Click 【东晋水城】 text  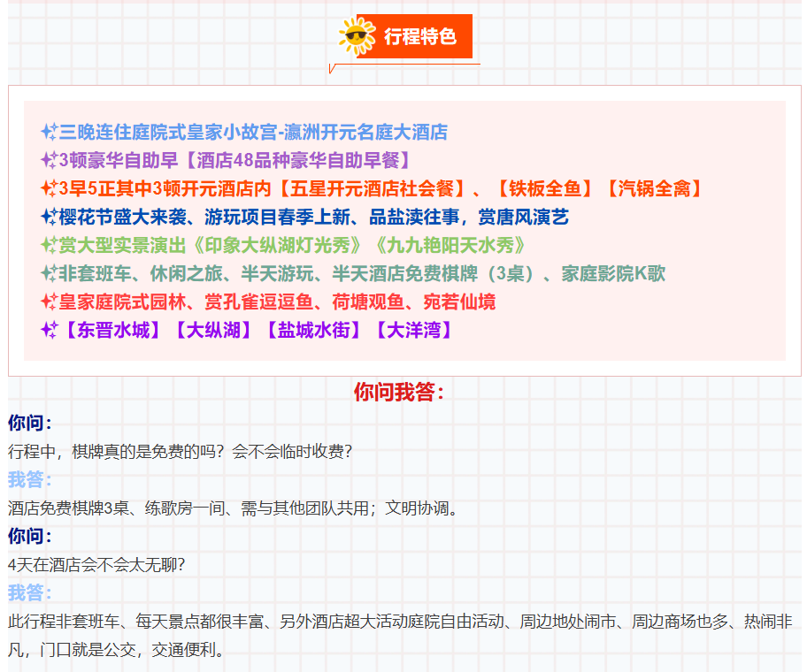(113, 330)
